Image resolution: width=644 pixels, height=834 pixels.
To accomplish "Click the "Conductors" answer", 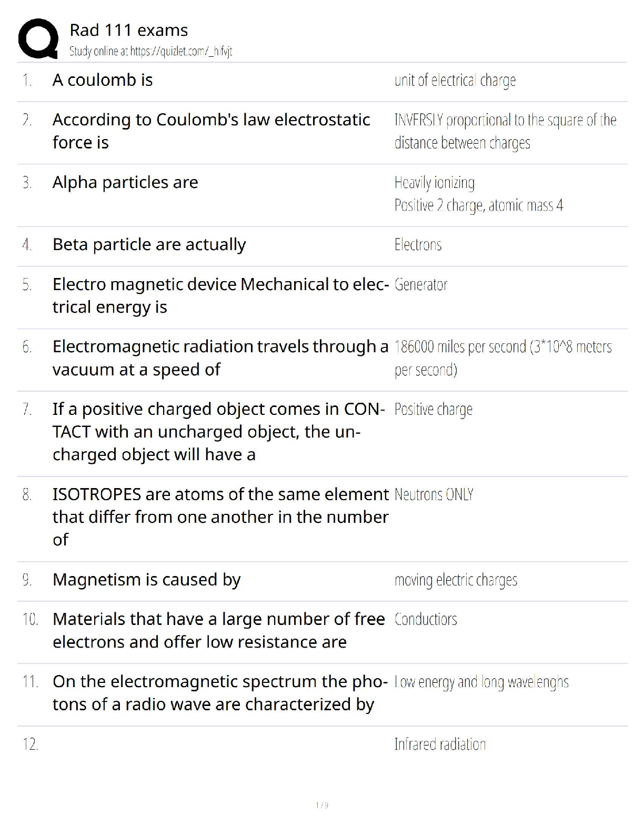I will [x=426, y=620].
